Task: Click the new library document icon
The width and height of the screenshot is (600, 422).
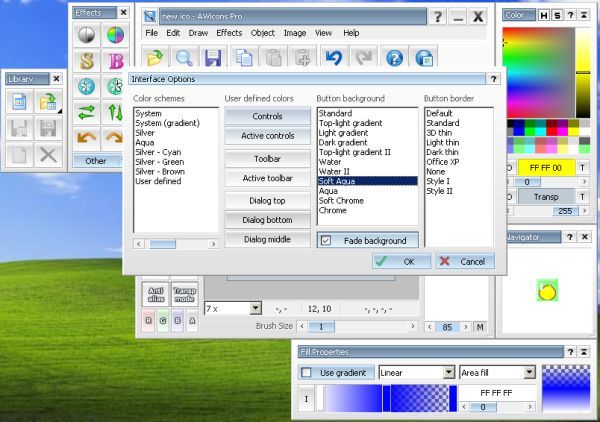Action: pos(19,101)
